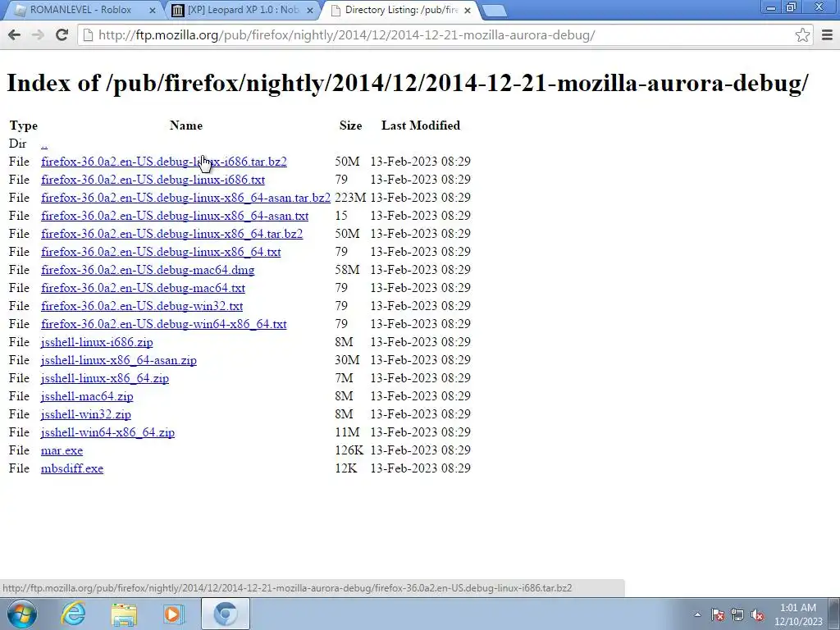Download mbsdiff.exe
This screenshot has height=630, width=840.
pos(72,468)
